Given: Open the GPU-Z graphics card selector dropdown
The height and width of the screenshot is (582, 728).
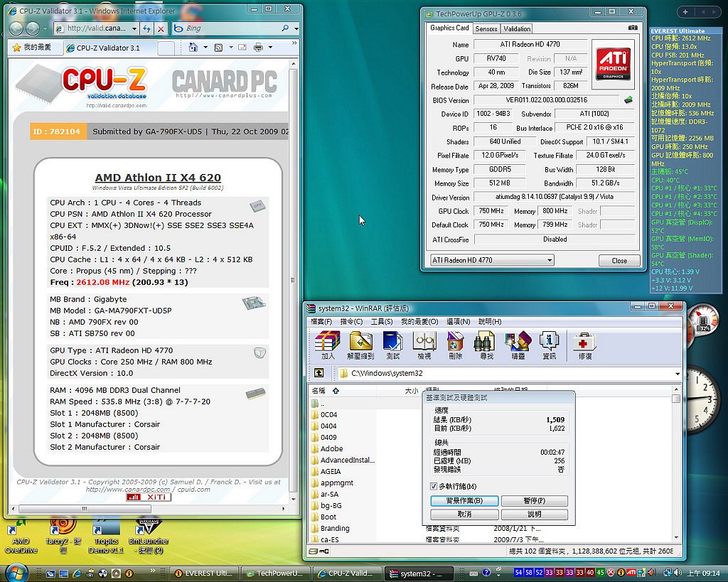Looking at the screenshot, I should point(492,260).
